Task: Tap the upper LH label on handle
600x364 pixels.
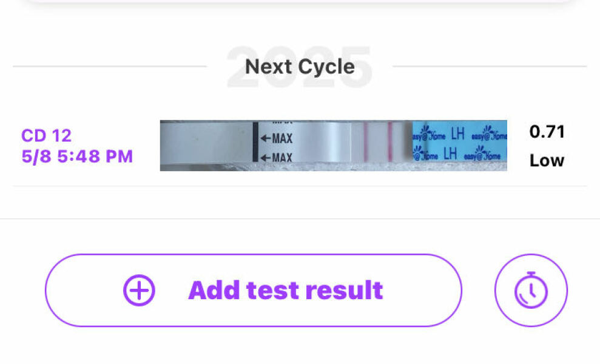Action: coord(450,134)
